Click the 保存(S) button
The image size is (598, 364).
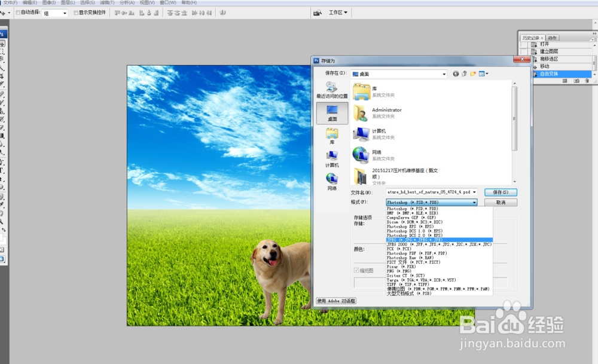pyautogui.click(x=501, y=192)
